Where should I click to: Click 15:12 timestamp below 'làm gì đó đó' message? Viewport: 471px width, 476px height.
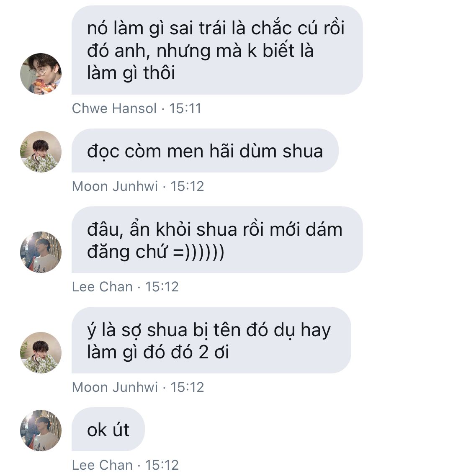click(x=187, y=387)
